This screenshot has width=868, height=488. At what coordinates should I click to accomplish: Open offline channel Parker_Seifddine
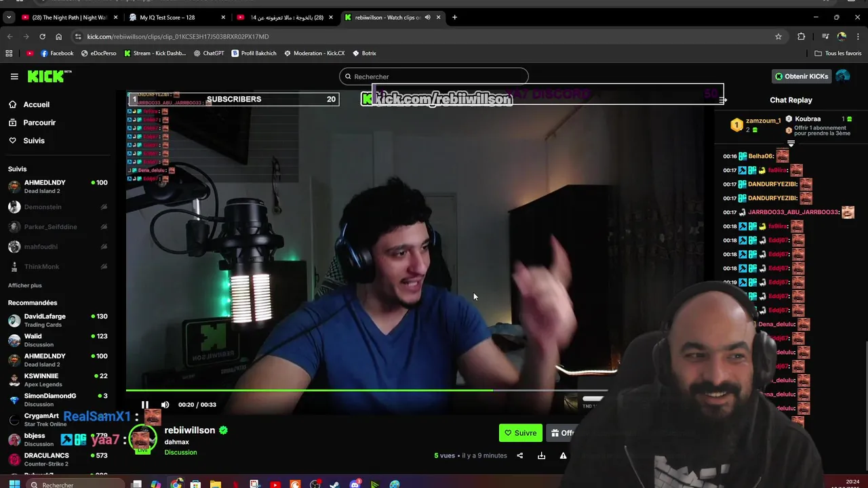click(x=58, y=226)
